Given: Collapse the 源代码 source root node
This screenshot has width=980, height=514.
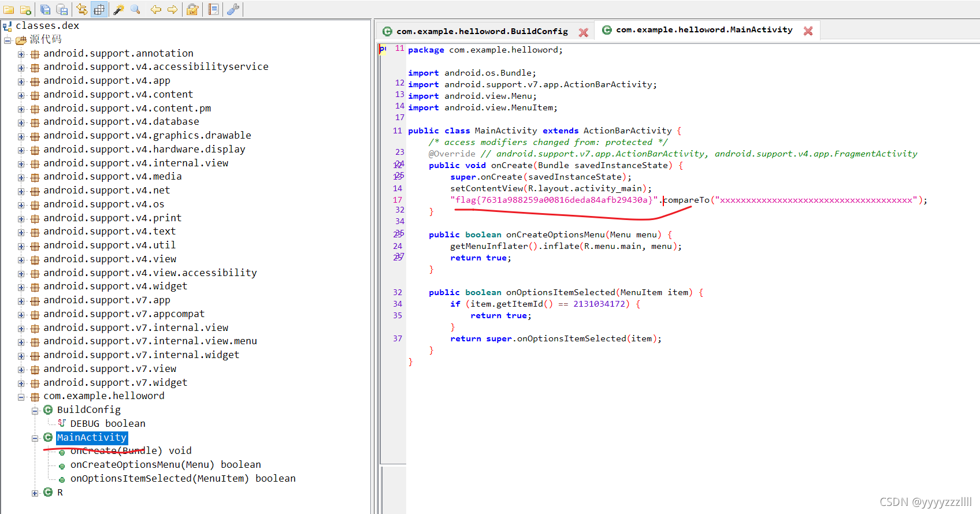Looking at the screenshot, I should pyautogui.click(x=8, y=40).
